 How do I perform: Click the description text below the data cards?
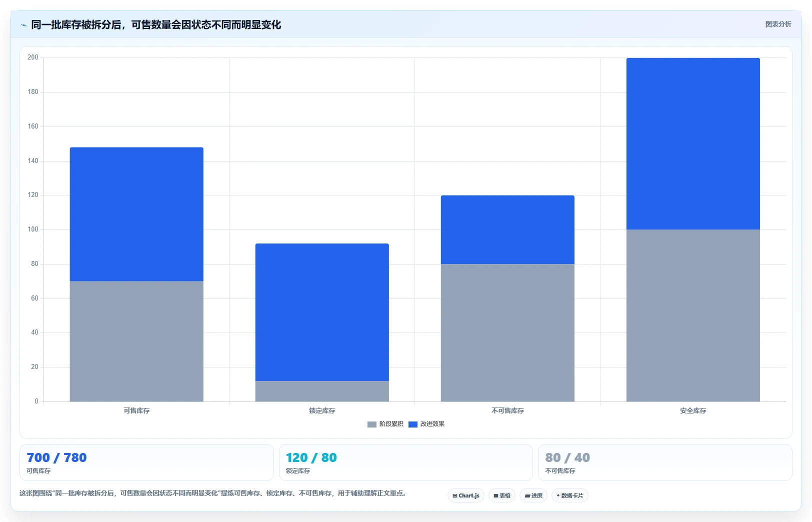click(x=214, y=493)
